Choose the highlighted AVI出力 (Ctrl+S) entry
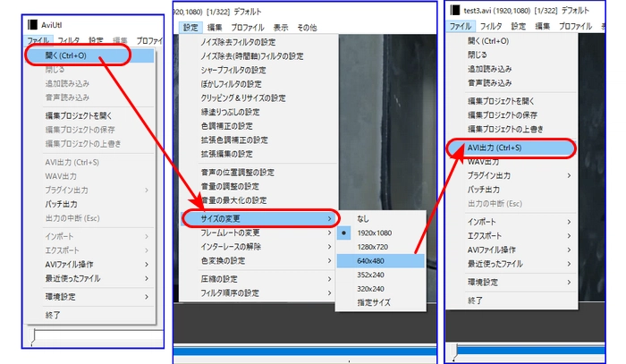This screenshot has width=626, height=364. 507,148
